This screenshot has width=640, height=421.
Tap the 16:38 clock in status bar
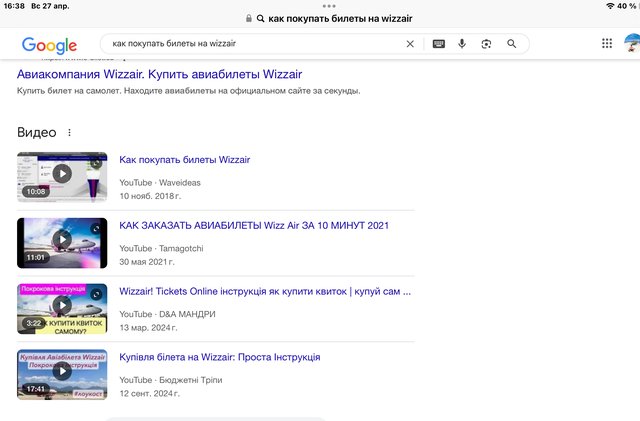14,6
